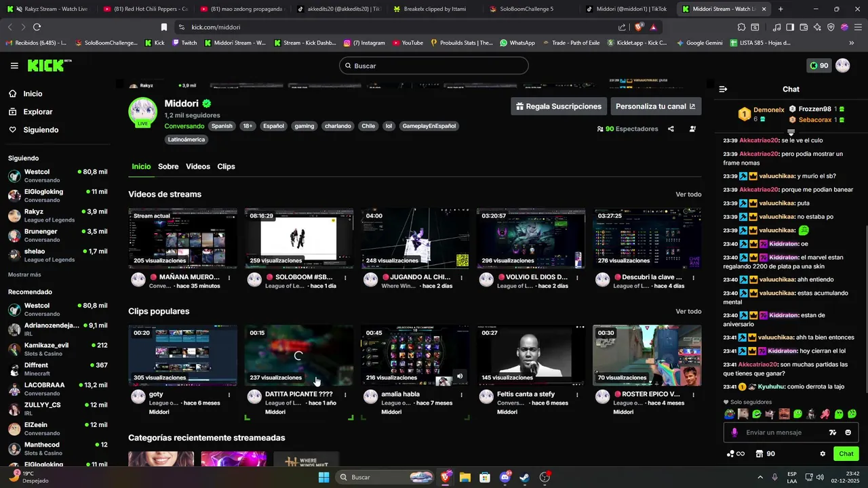Click the share icon beside Espectadores
This screenshot has width=868, height=488.
671,129
